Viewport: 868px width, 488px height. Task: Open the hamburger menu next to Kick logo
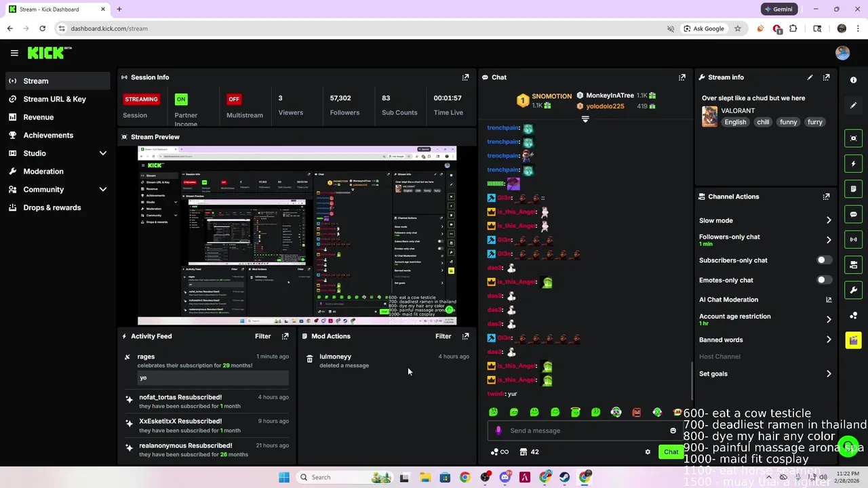[x=14, y=53]
